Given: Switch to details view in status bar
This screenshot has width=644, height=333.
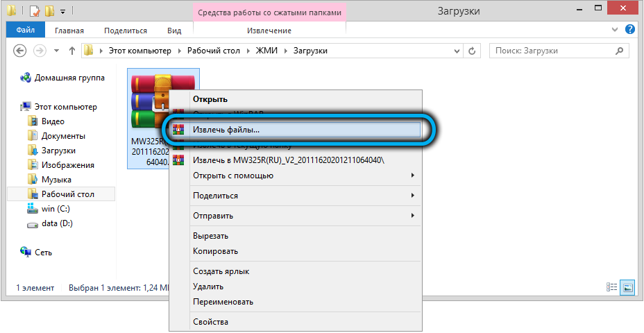Looking at the screenshot, I should click(x=612, y=287).
